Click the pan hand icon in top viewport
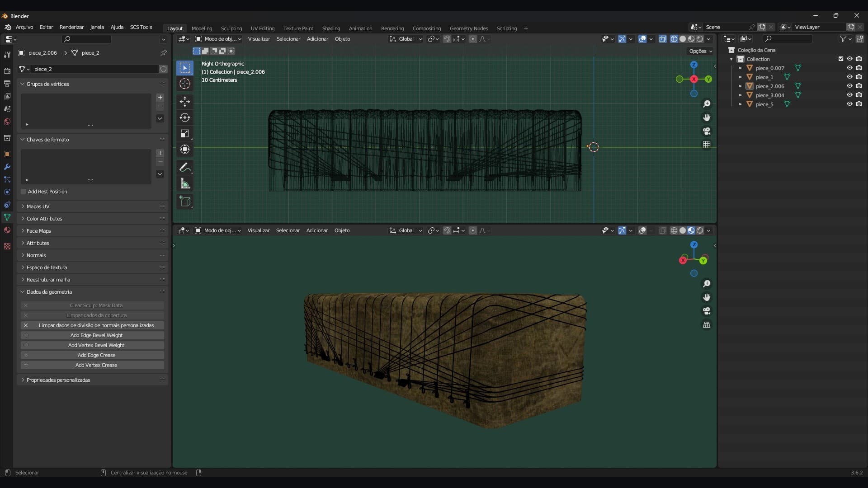The height and width of the screenshot is (488, 868). coord(707,117)
